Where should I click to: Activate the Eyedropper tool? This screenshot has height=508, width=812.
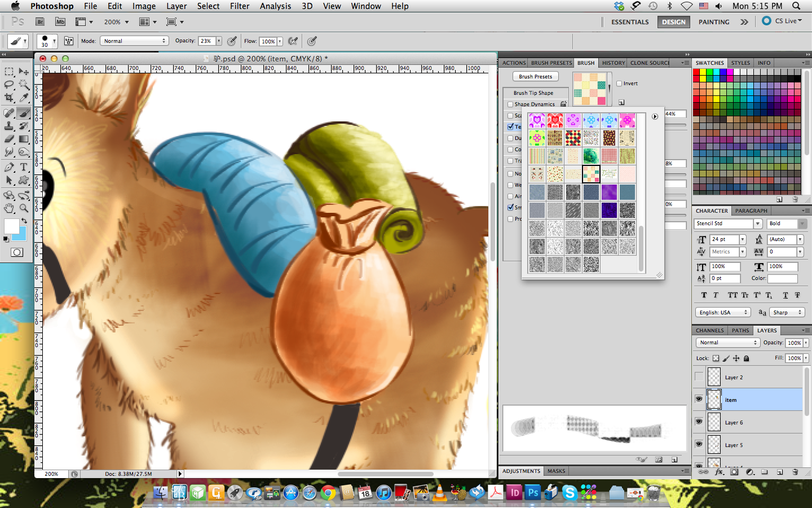24,98
